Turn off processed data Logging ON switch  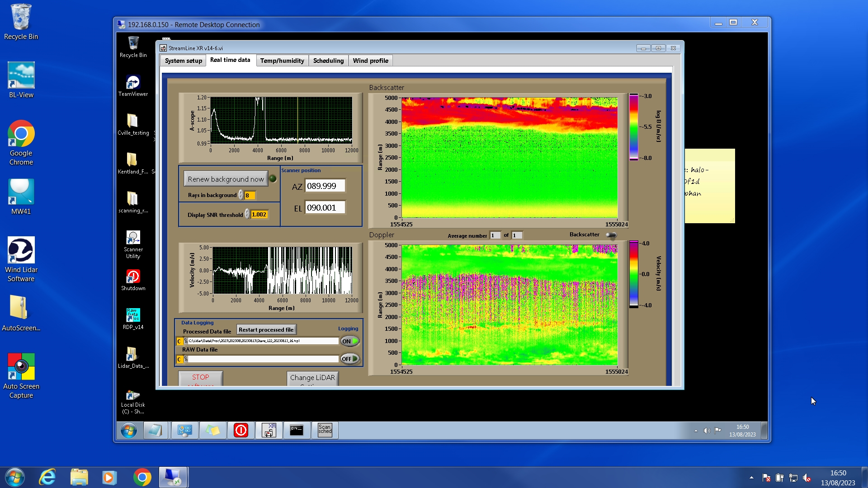click(x=350, y=341)
